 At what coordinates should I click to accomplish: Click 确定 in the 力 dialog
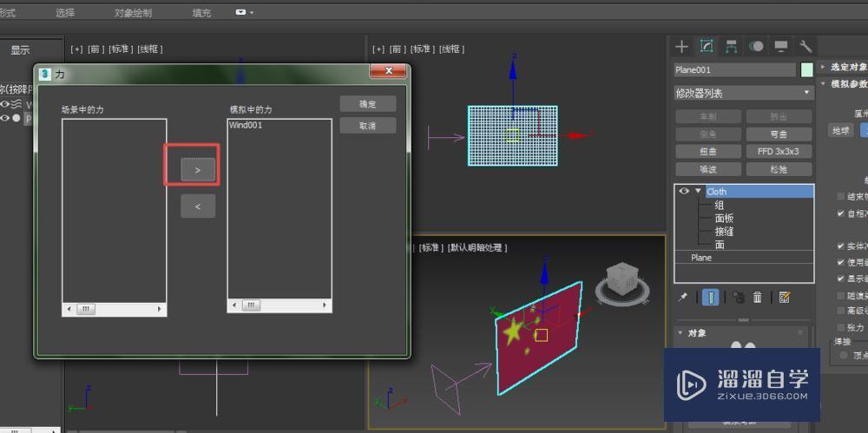point(367,104)
